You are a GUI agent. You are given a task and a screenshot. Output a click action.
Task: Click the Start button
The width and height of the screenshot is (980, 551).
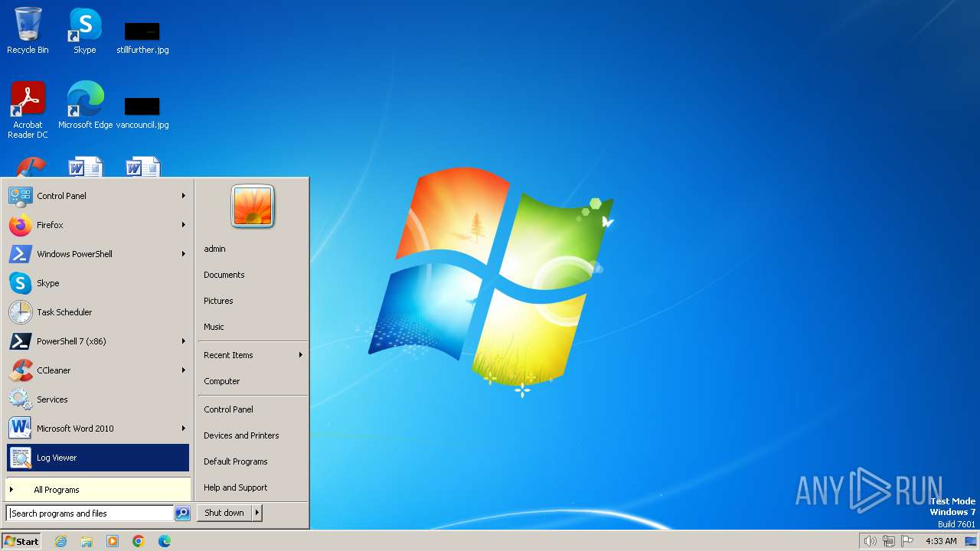tap(21, 541)
